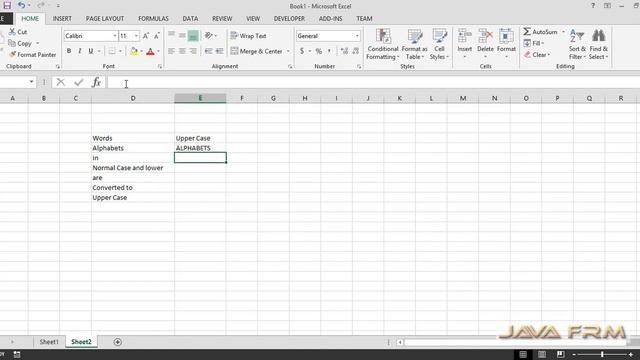The image size is (640, 360).
Task: Click the Format cells button
Action: click(x=506, y=44)
